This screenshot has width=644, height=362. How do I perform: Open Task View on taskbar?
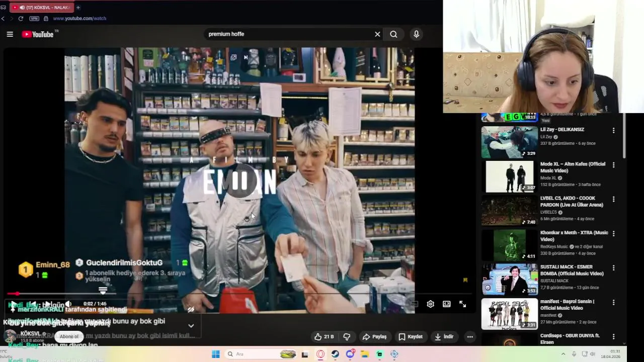coord(305,354)
